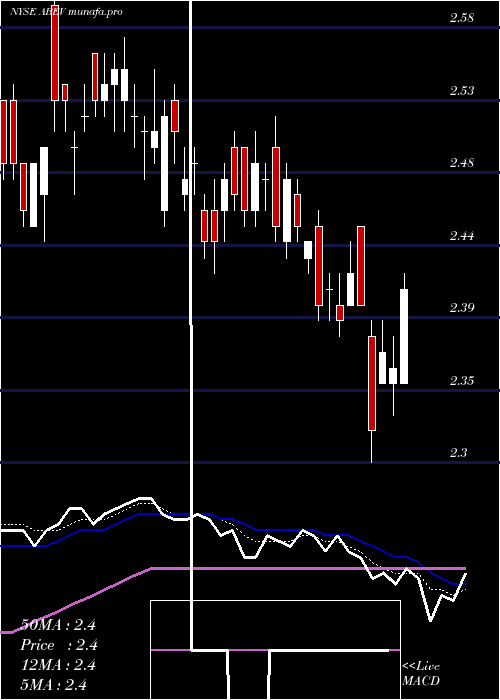Click the Price : 2.4 readout
The width and height of the screenshot is (500, 700).
58,645
